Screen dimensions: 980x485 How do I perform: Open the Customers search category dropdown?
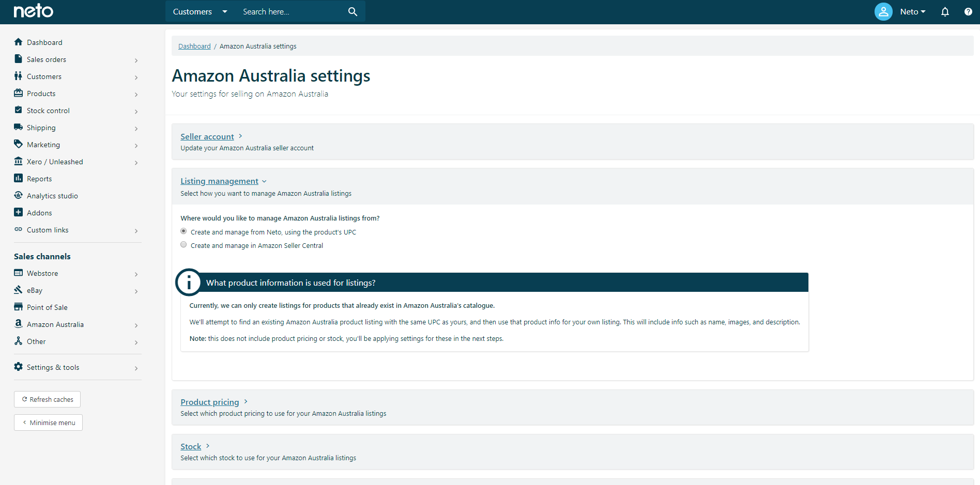pos(200,11)
